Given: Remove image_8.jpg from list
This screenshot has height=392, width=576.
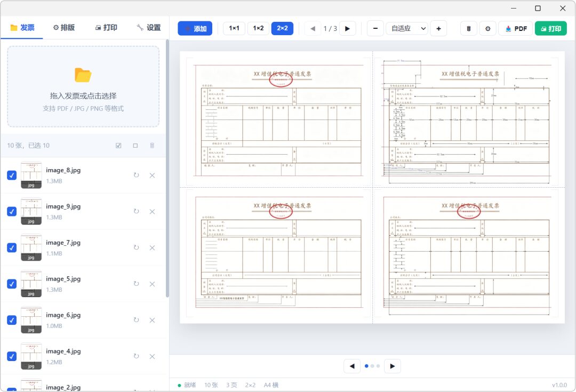Looking at the screenshot, I should tap(152, 175).
